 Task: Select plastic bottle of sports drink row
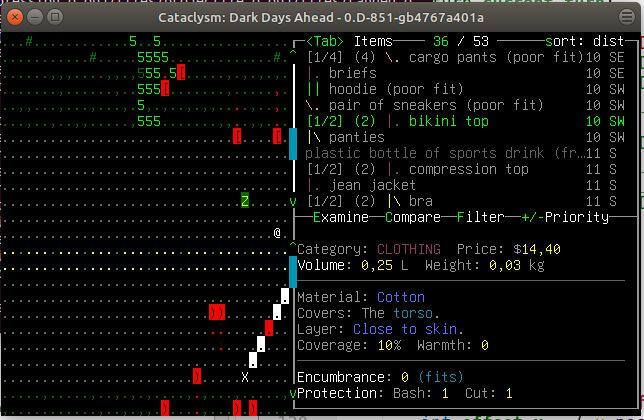[465, 153]
